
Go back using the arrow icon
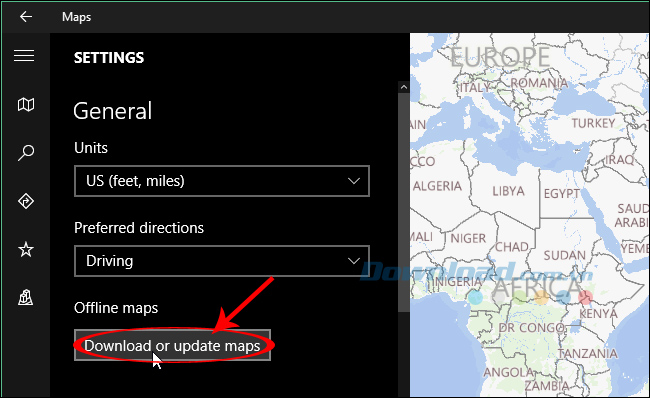click(26, 17)
